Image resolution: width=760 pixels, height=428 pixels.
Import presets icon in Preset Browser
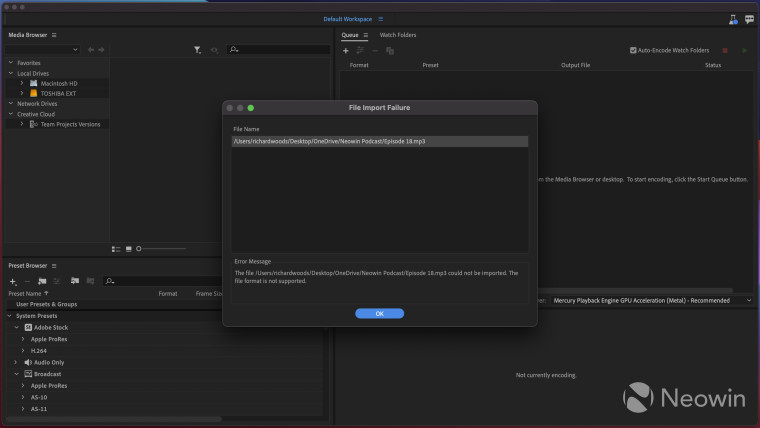(x=75, y=281)
